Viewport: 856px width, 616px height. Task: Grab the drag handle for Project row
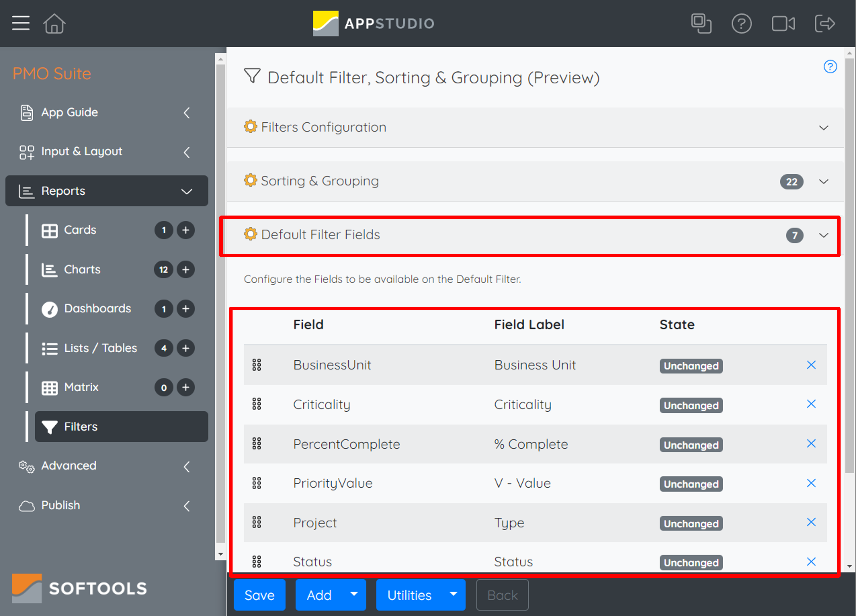[x=257, y=522]
